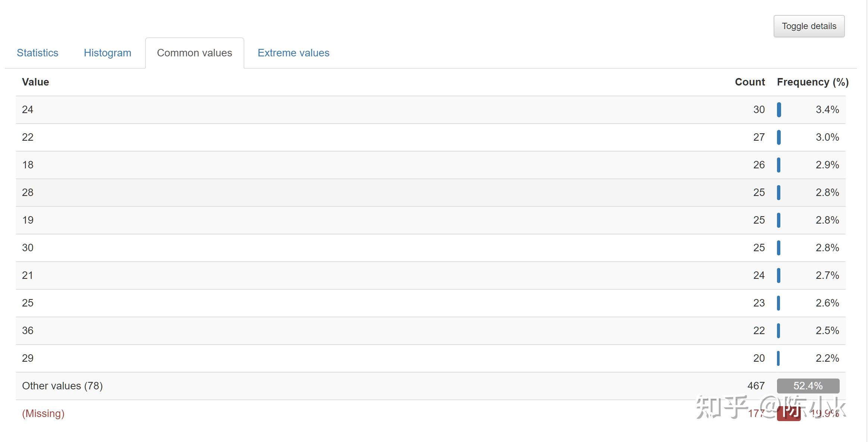This screenshot has width=868, height=442.
Task: Click the Toggle details button
Action: tap(809, 26)
